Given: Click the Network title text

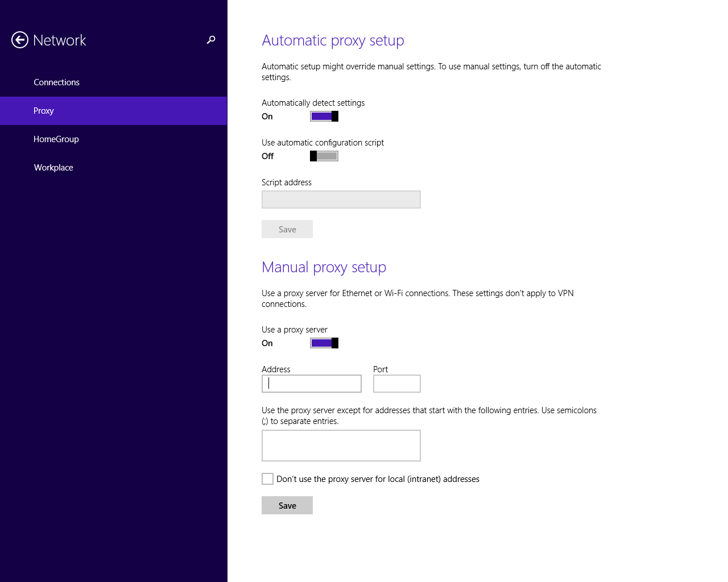Looking at the screenshot, I should tap(60, 40).
